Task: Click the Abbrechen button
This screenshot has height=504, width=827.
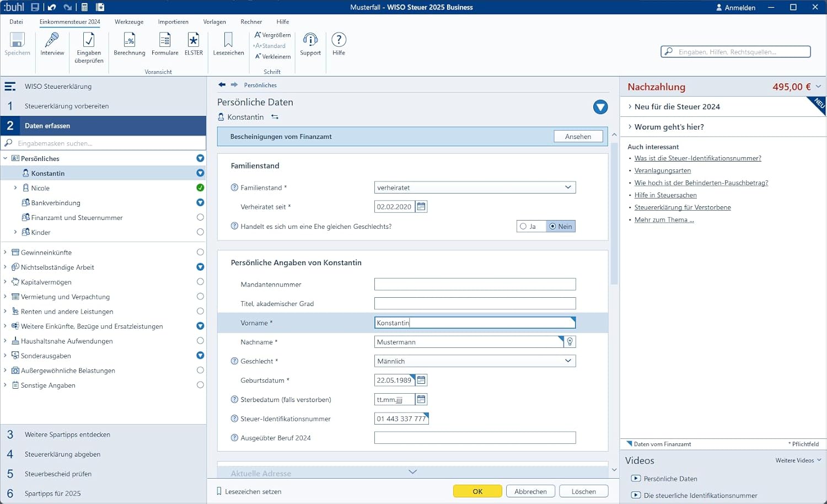Action: tap(530, 491)
